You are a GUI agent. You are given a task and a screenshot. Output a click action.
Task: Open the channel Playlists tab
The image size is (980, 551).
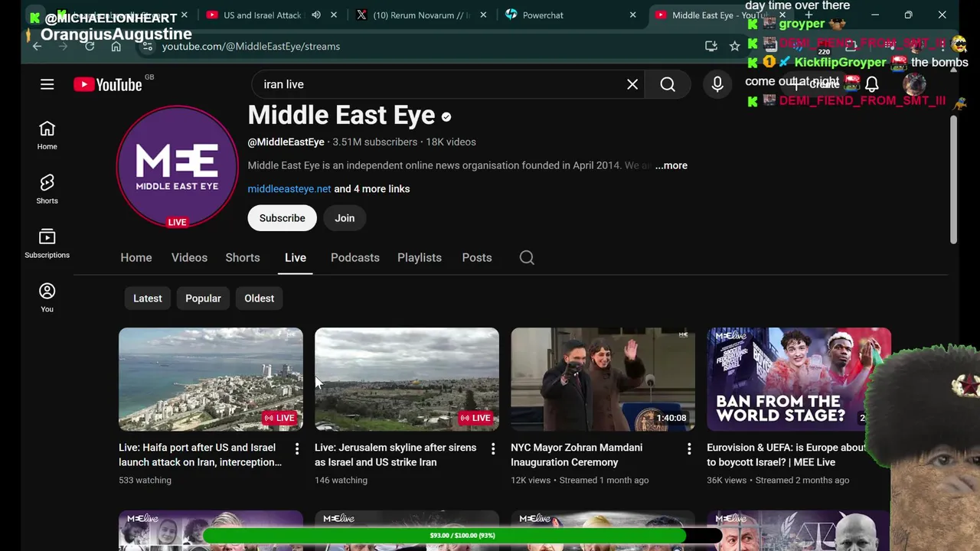coord(420,258)
